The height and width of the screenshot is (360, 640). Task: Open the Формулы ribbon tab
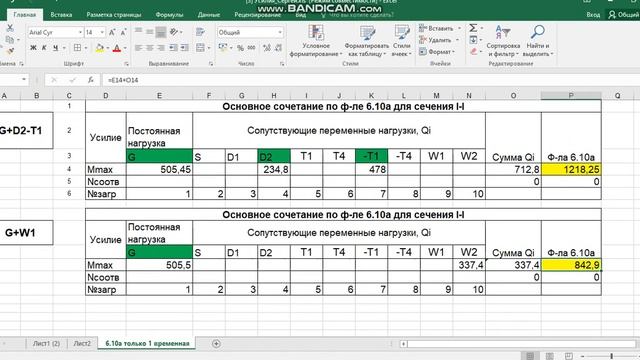(169, 15)
